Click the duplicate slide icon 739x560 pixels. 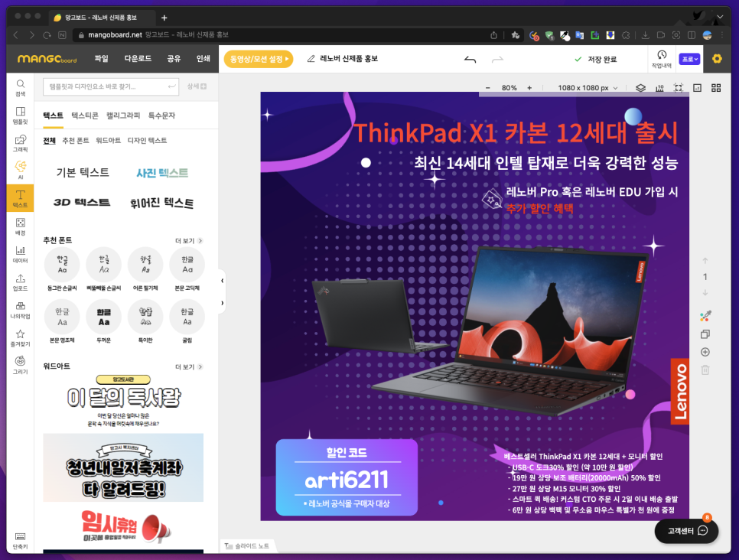tap(705, 334)
